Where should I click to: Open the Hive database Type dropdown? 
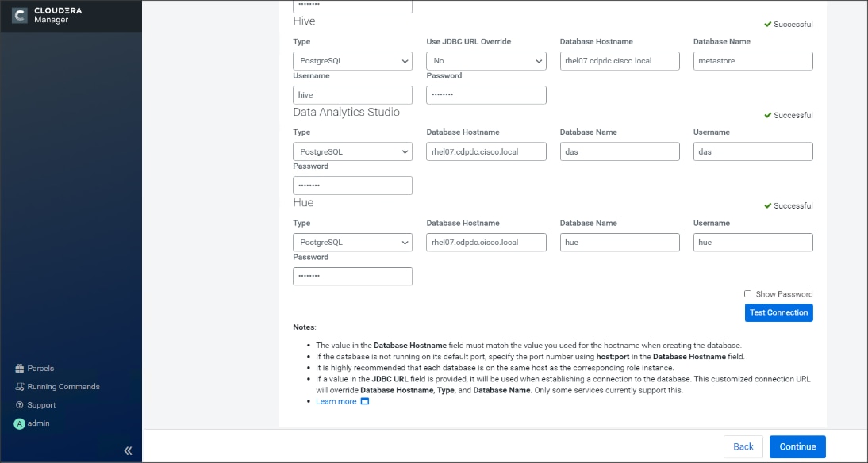click(x=352, y=61)
